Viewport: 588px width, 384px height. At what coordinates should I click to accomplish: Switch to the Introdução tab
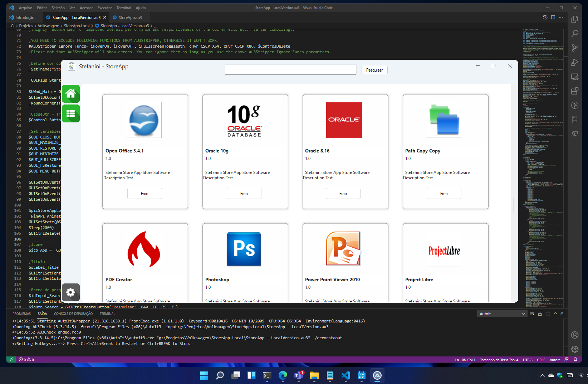pyautogui.click(x=25, y=18)
